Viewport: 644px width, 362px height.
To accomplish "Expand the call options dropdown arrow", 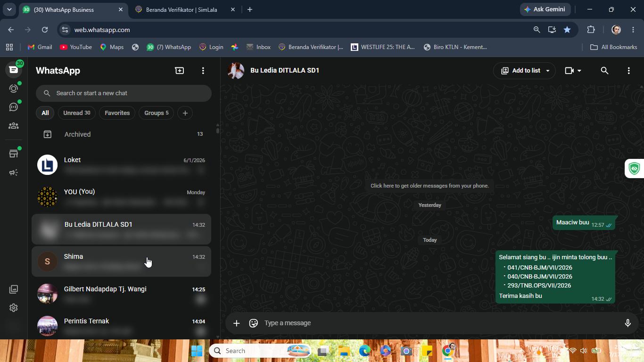I will click(x=579, y=70).
